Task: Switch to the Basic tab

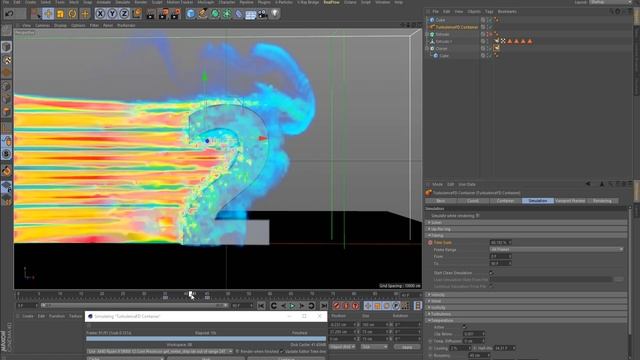Action: 441,201
